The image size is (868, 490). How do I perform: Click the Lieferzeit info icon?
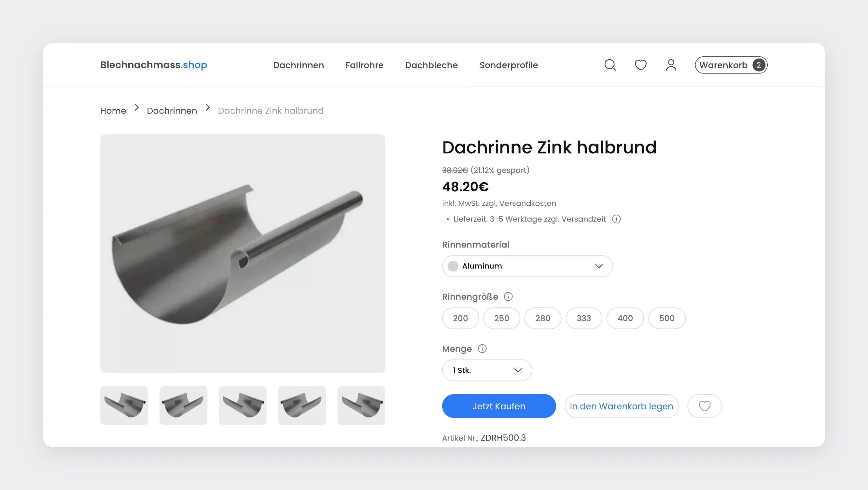pyautogui.click(x=616, y=219)
